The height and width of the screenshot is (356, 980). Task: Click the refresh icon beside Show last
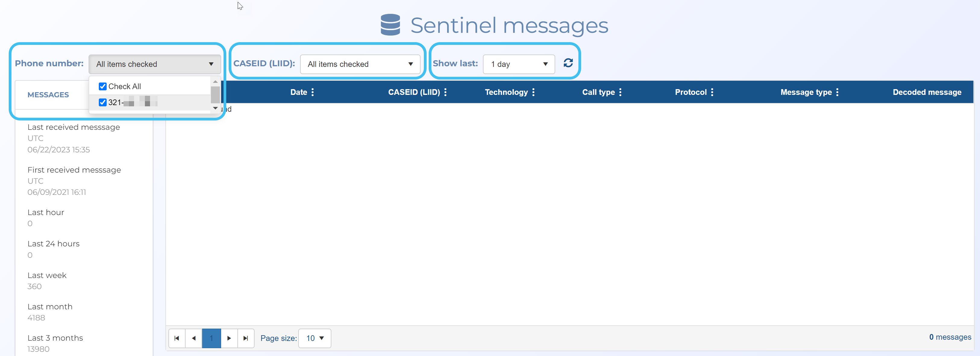pos(568,63)
